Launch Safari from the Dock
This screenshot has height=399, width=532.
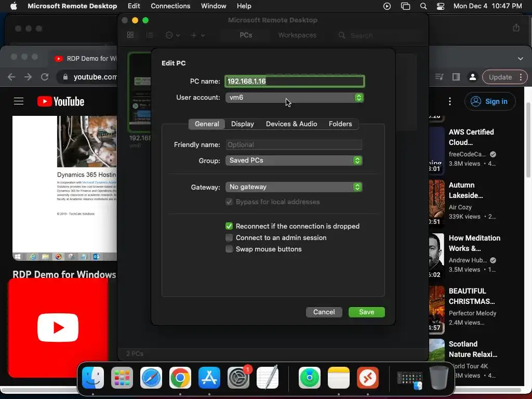pos(151,378)
